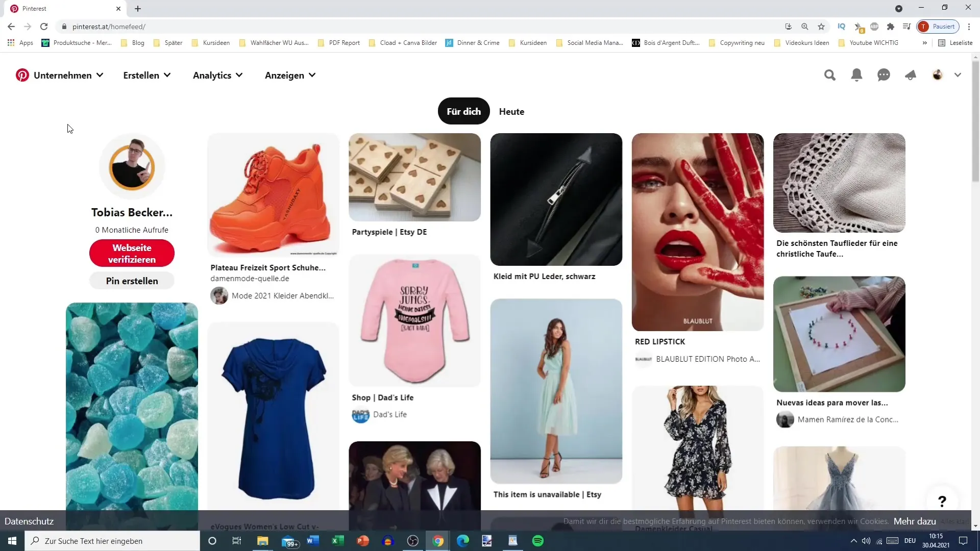Click Webseite verifizieren button

[132, 254]
